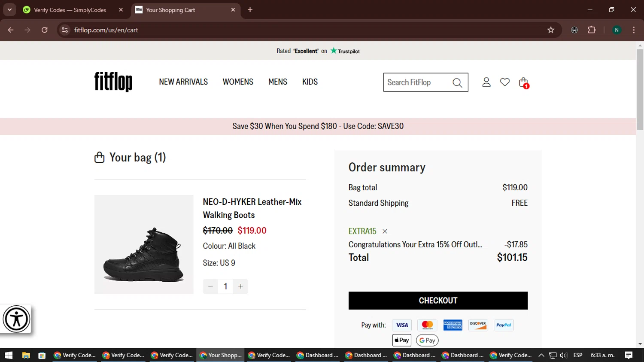Screen dimensions: 644x362
Task: Select Google Pay payment icon
Action: pos(427,341)
